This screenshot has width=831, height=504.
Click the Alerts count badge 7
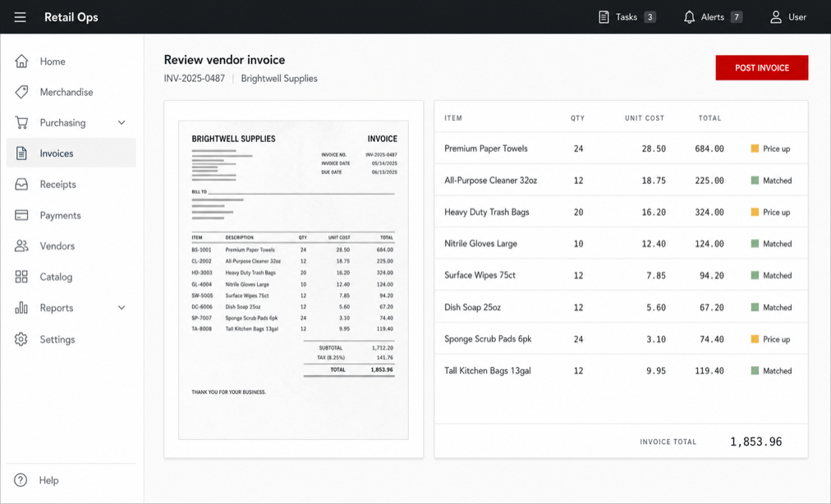click(x=736, y=17)
